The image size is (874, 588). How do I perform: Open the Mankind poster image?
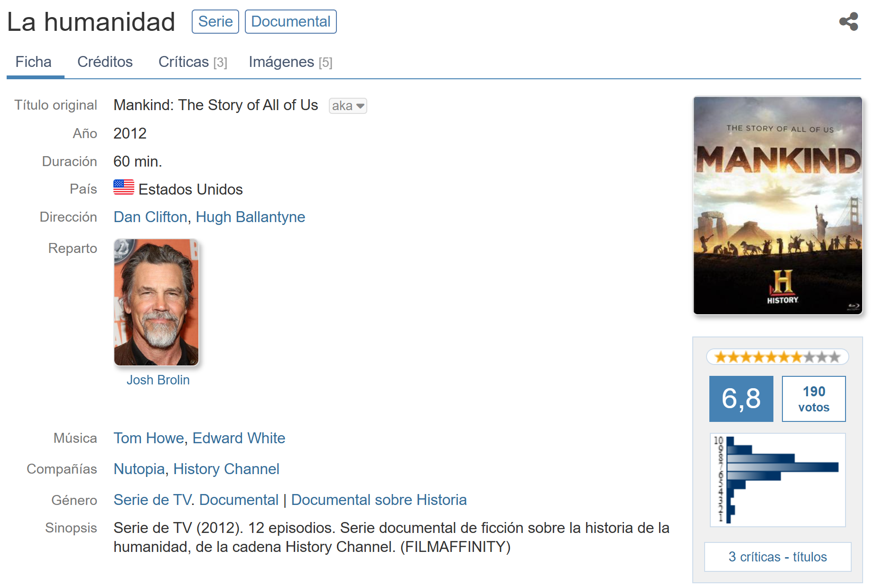(x=777, y=205)
